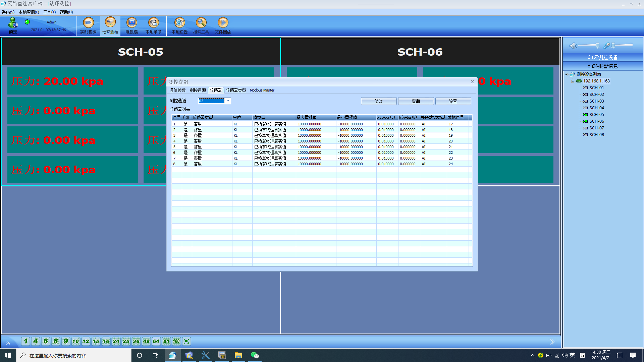Select the 1-window layout button
The width and height of the screenshot is (644, 362).
[25, 341]
